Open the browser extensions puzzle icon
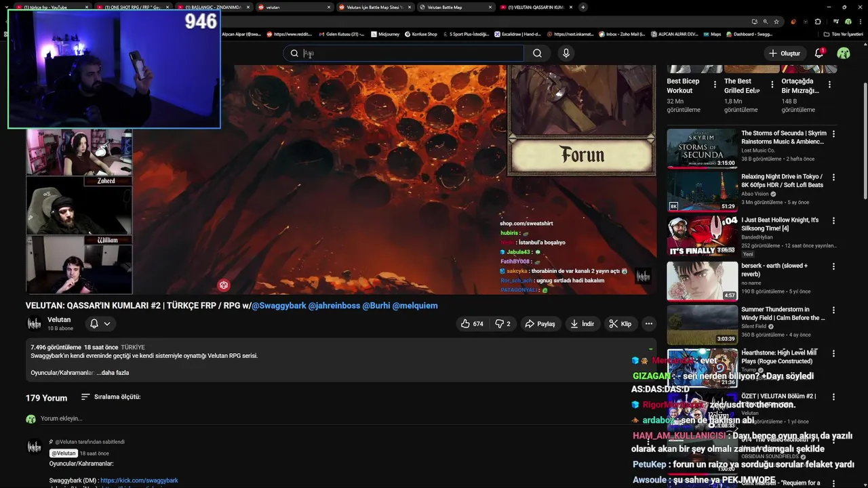The width and height of the screenshot is (868, 488). (818, 21)
